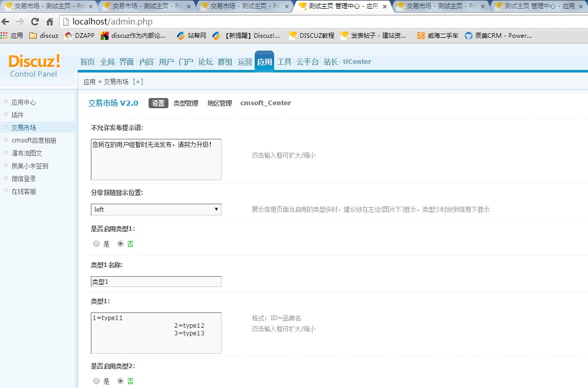Select 是 for 是否启用类型1
This screenshot has height=388, width=588.
click(x=96, y=244)
